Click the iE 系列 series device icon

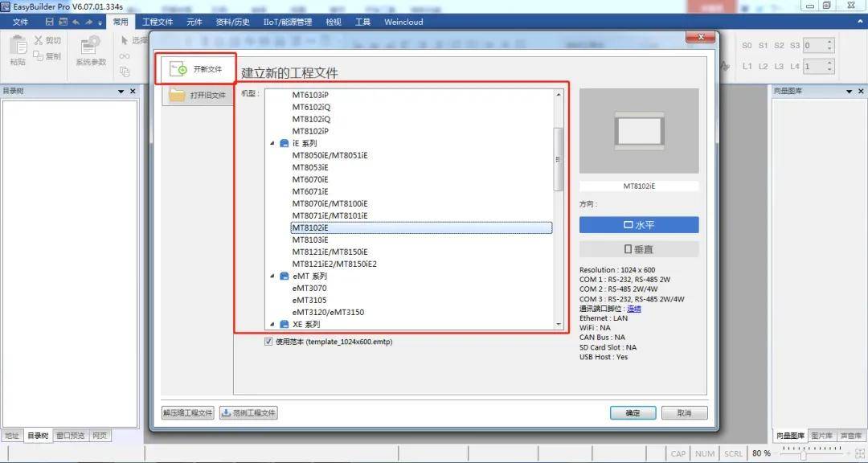[x=285, y=143]
